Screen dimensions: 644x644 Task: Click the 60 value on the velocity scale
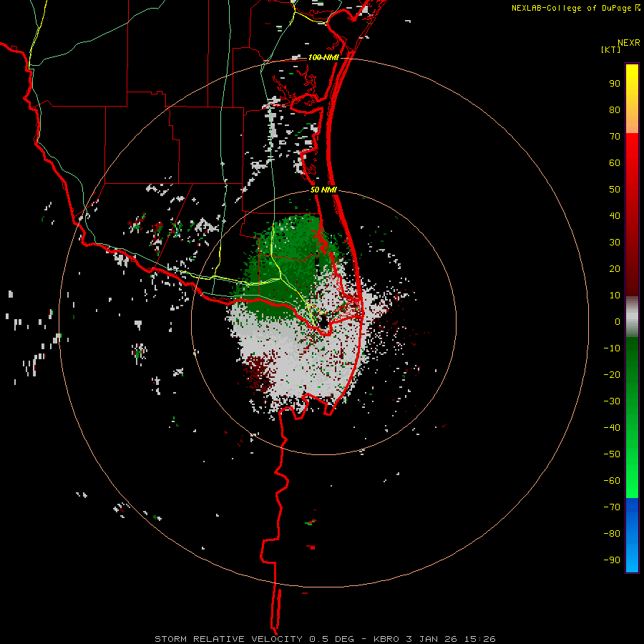click(x=615, y=163)
